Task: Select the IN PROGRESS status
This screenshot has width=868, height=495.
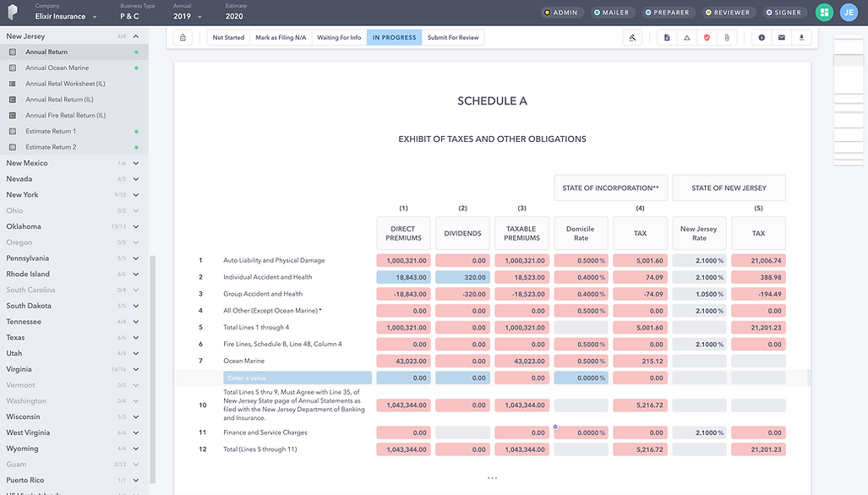Action: [x=394, y=38]
